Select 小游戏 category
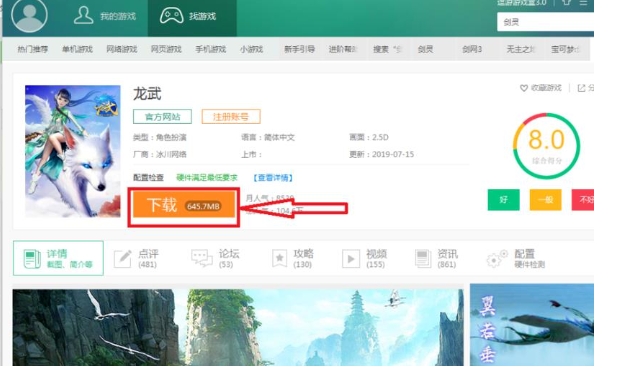The height and width of the screenshot is (370, 622). [x=251, y=49]
